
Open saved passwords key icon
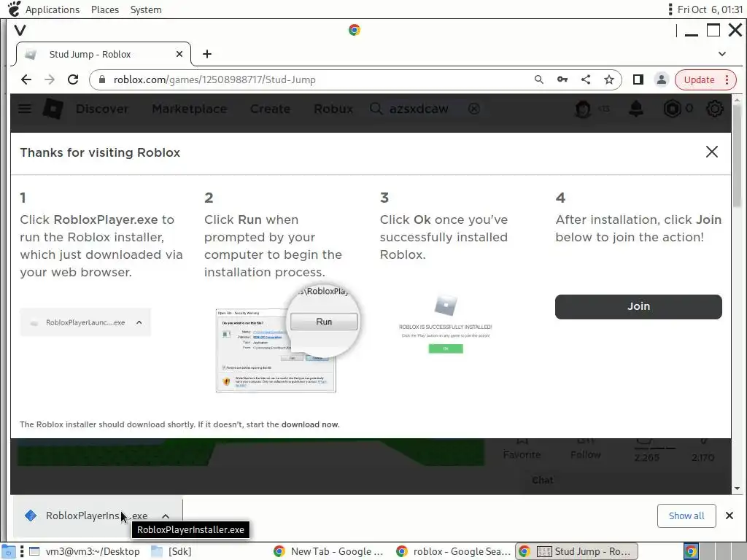click(562, 79)
